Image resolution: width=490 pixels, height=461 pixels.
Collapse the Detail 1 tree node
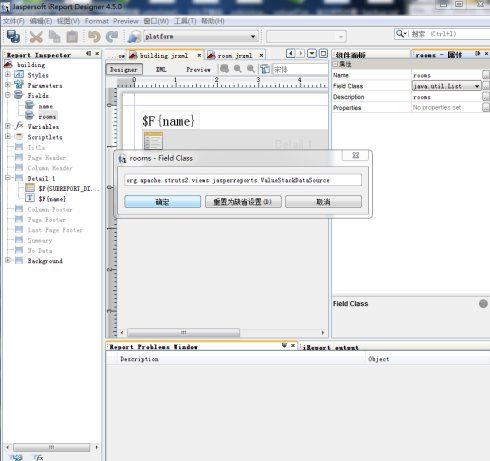coord(8,178)
